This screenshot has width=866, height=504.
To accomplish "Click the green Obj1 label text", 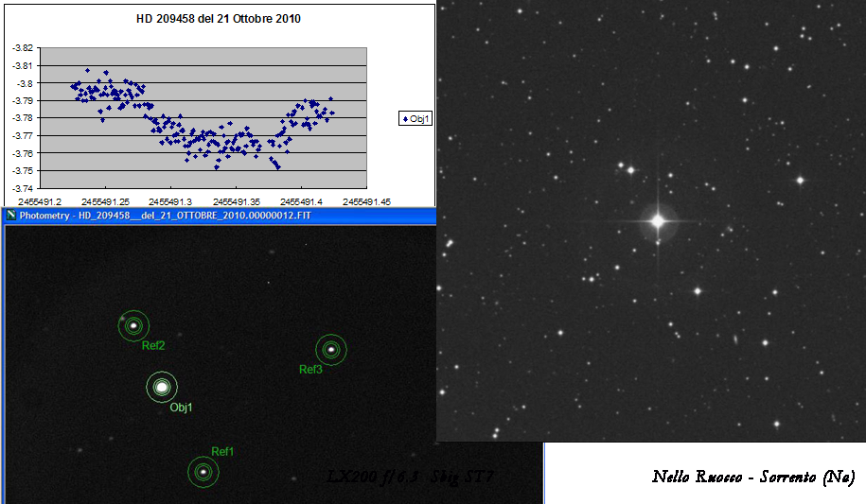I will [x=182, y=408].
